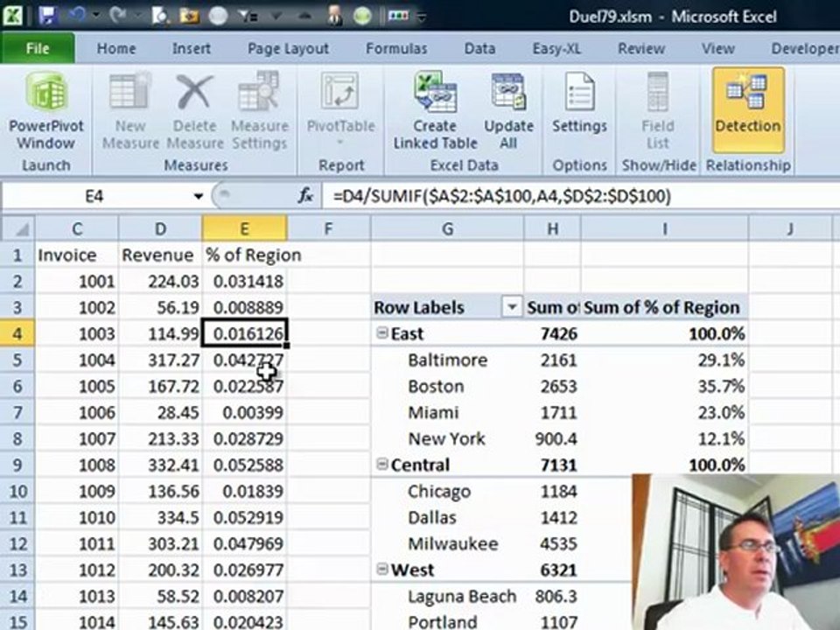Collapse the Central region group
Image resolution: width=840 pixels, height=630 pixels.
coord(382,465)
